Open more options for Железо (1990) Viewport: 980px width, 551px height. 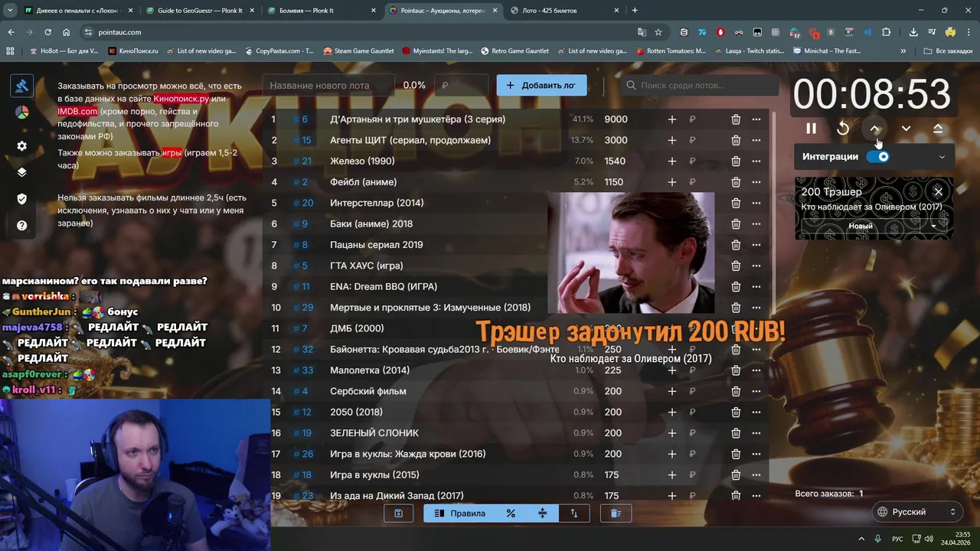pos(756,161)
